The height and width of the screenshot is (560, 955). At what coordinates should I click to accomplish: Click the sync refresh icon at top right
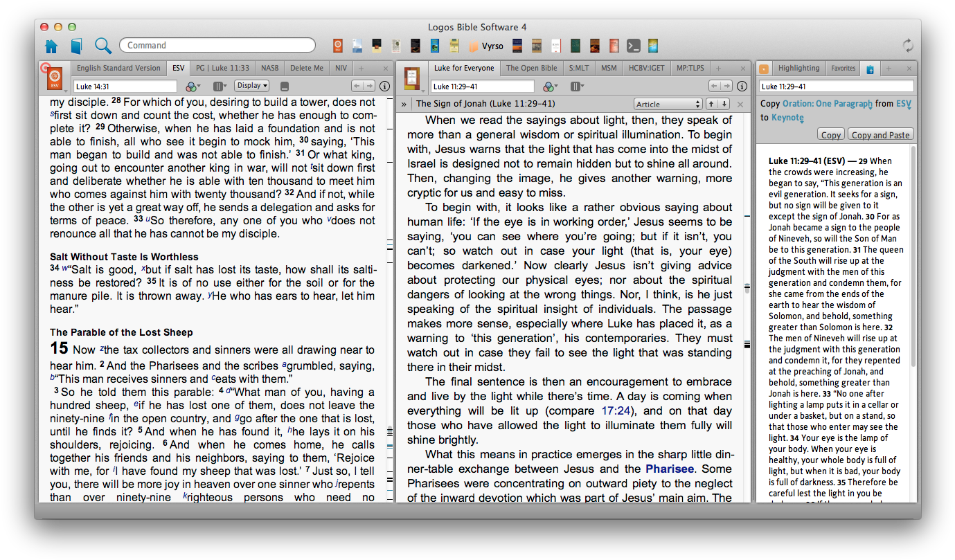(x=908, y=46)
